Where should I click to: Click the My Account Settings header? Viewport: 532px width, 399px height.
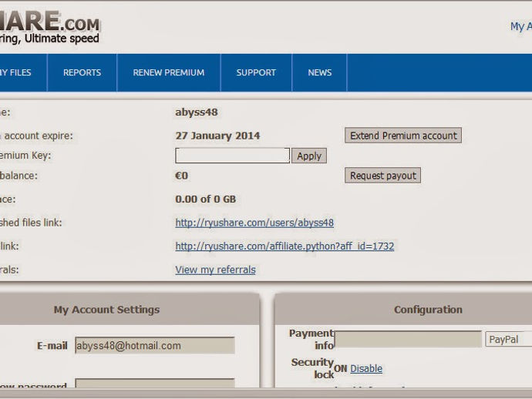pyautogui.click(x=106, y=310)
